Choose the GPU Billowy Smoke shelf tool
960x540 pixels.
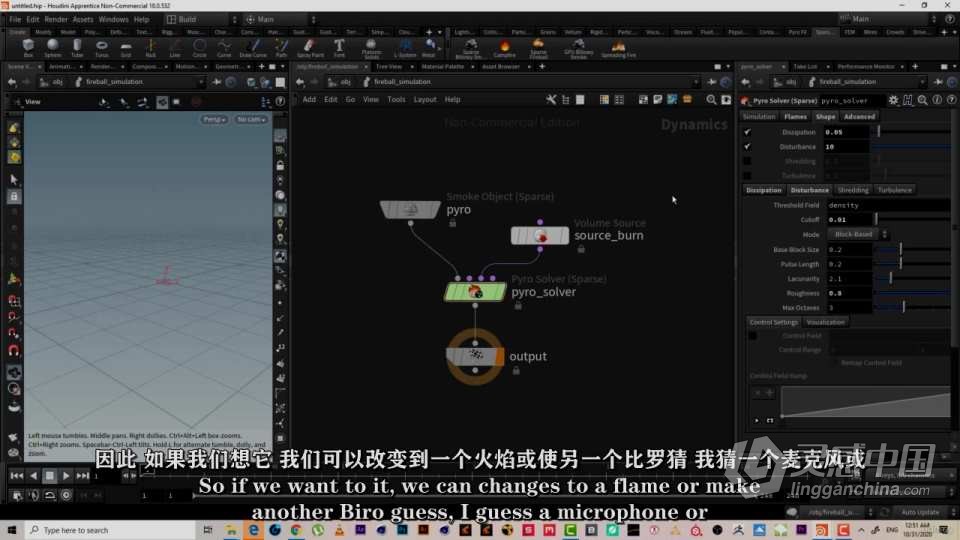579,48
